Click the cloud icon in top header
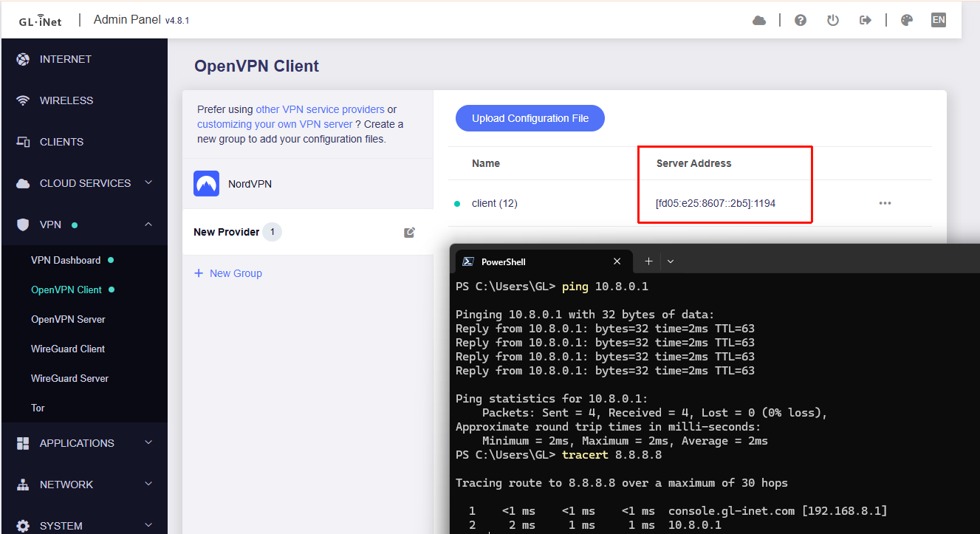This screenshot has width=980, height=534. (759, 21)
